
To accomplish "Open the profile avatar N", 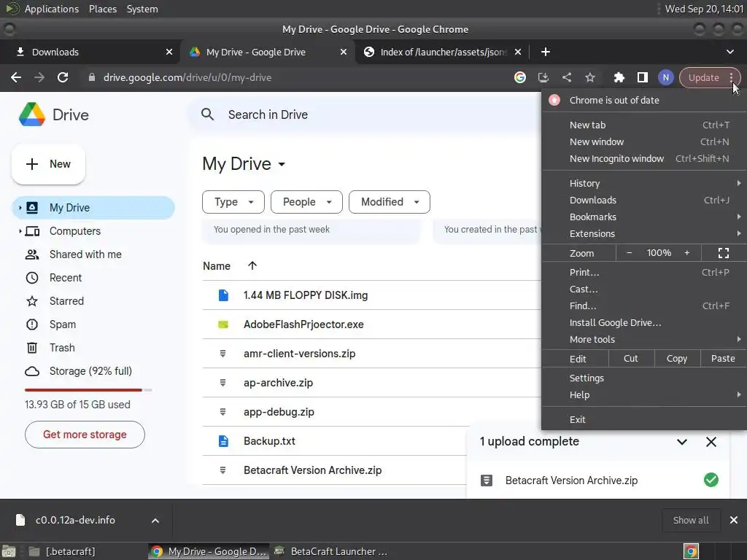I will click(665, 77).
